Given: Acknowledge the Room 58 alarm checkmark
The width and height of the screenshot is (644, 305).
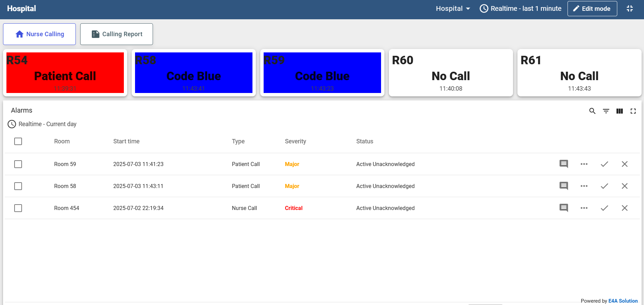Looking at the screenshot, I should (x=604, y=186).
